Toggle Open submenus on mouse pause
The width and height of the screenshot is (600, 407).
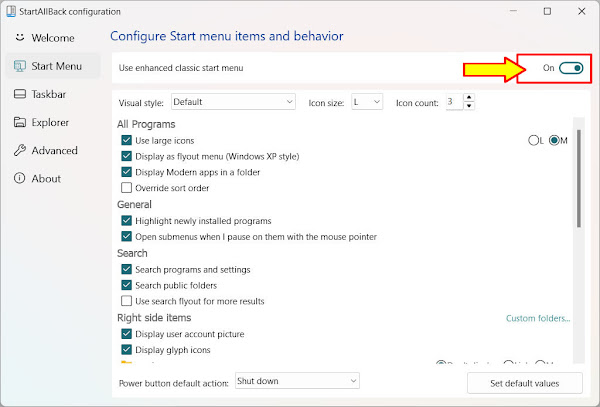(126, 236)
